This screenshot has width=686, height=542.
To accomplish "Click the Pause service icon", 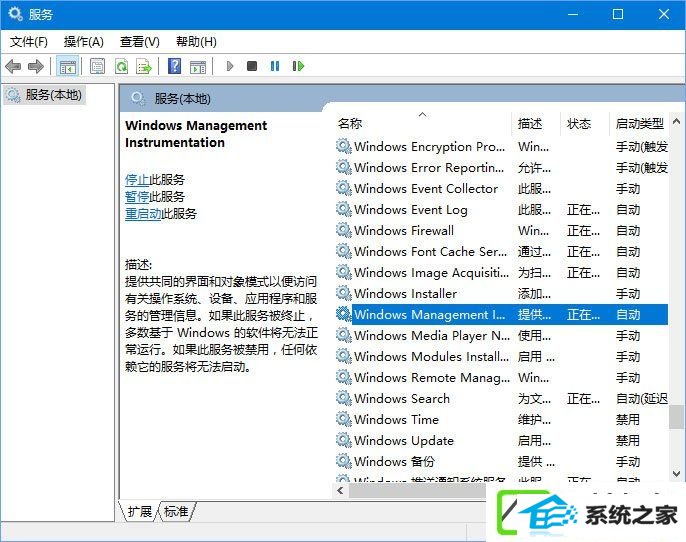I will 275,66.
